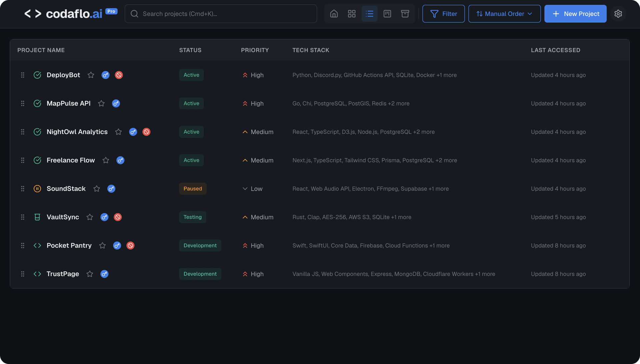
Task: Open the Manual Order sort dropdown
Action: 504,14
